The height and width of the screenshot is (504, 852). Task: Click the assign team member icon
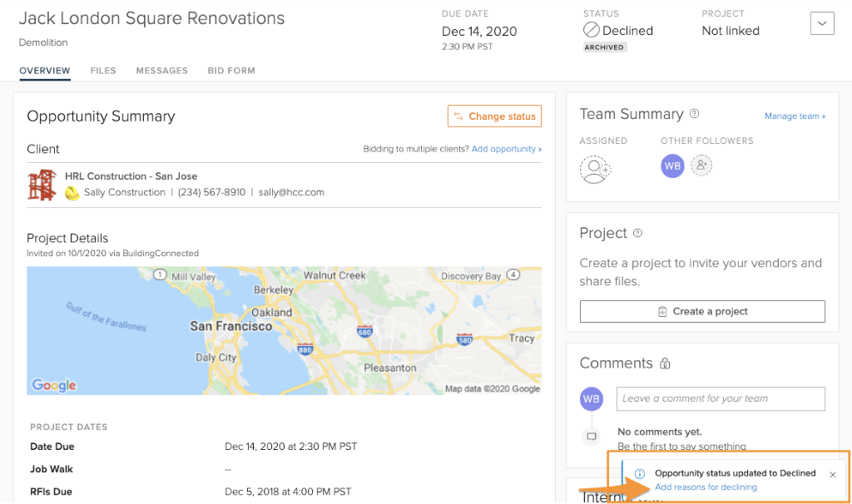coord(595,170)
